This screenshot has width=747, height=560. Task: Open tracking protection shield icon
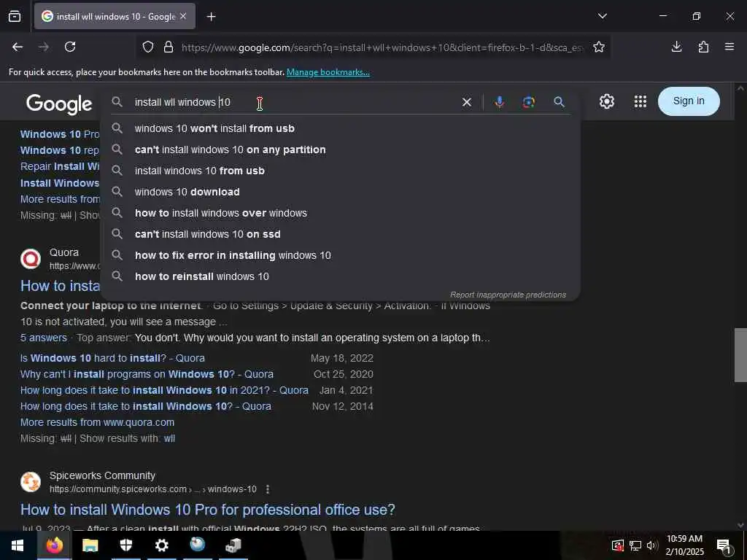(x=148, y=47)
